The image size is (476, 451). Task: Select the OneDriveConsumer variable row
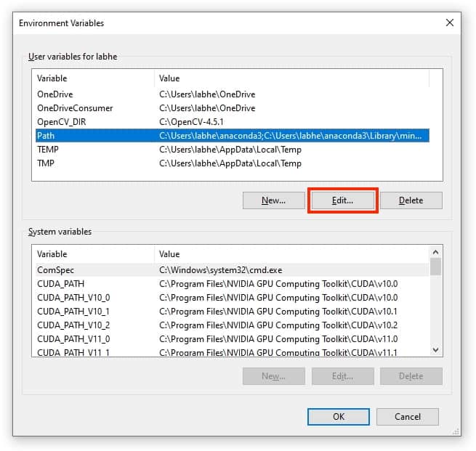tap(233, 108)
